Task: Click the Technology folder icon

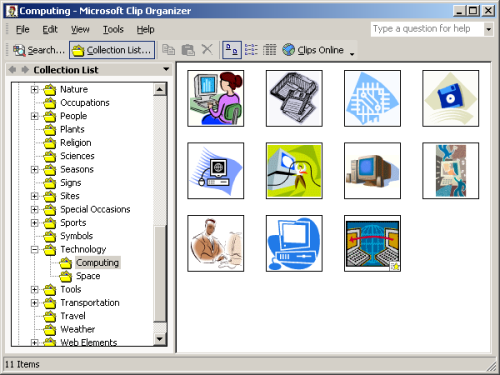Action: pyautogui.click(x=50, y=250)
